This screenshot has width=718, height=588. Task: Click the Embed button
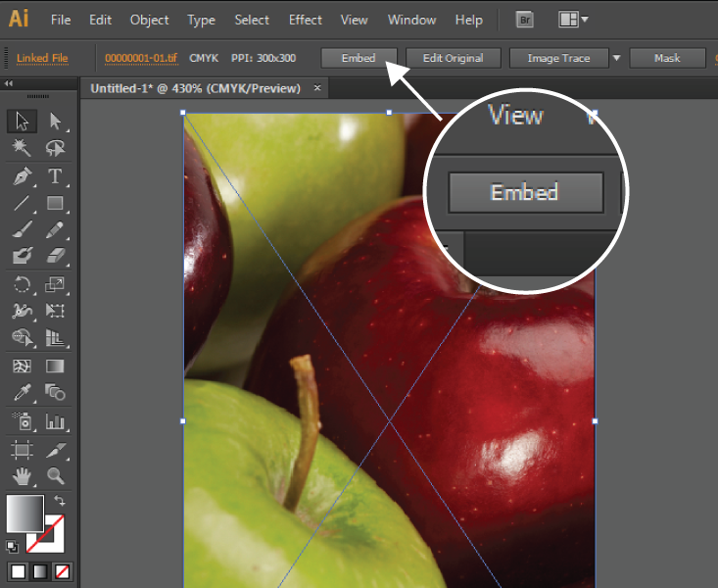click(x=359, y=58)
